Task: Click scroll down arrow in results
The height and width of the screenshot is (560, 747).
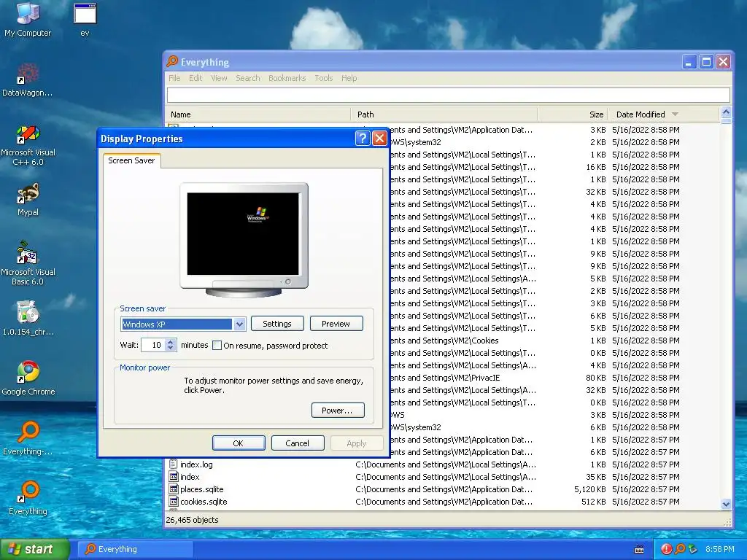Action: click(x=726, y=503)
